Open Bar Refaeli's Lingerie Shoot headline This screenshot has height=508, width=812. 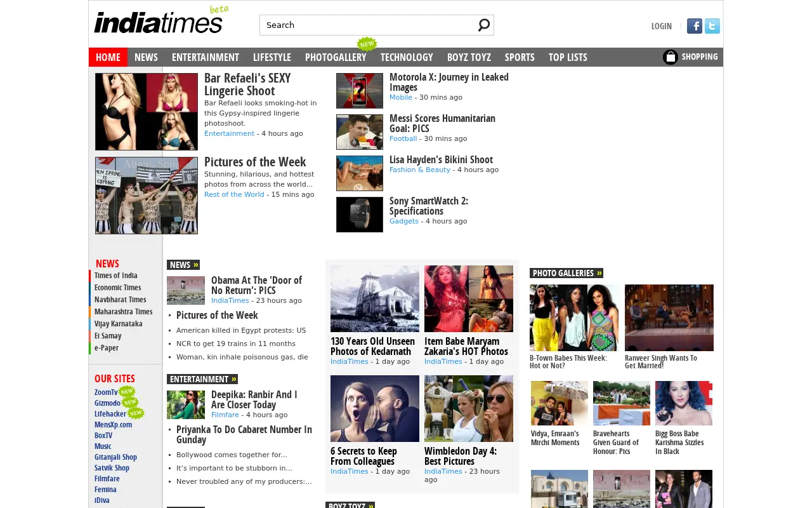tap(247, 84)
